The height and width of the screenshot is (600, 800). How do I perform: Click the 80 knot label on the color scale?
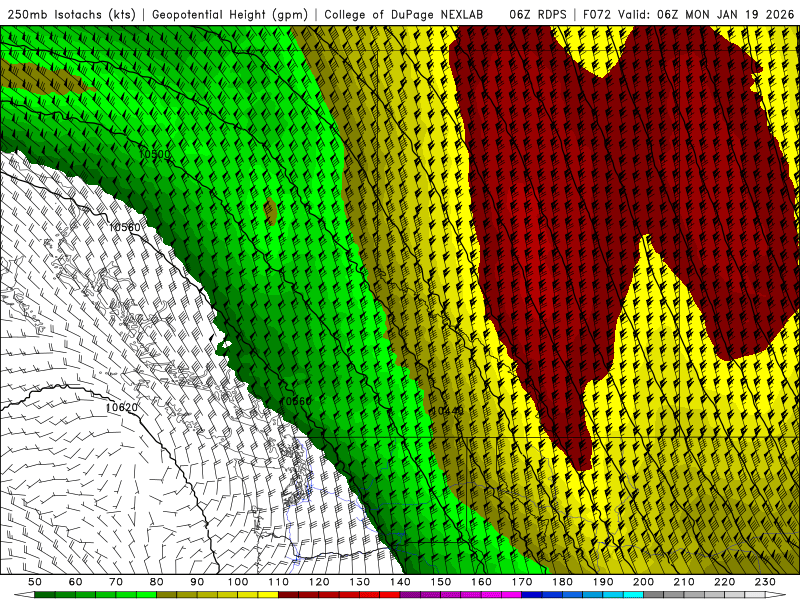(x=157, y=582)
